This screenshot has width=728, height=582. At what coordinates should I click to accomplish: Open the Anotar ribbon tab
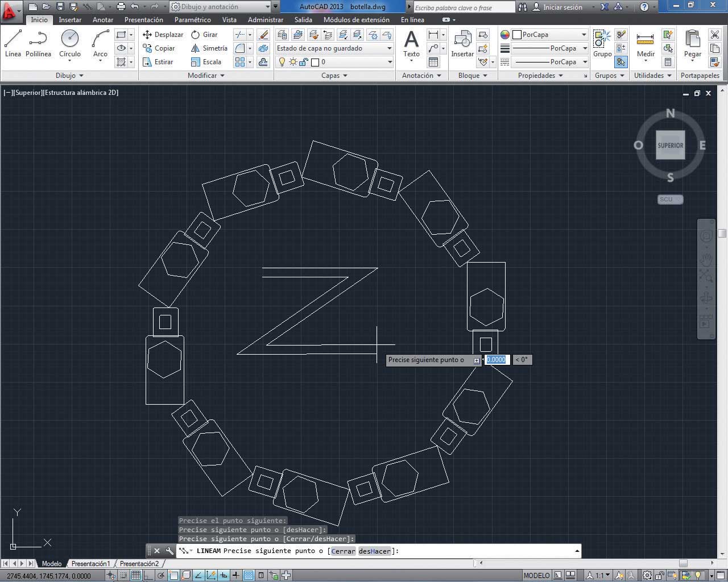point(103,19)
